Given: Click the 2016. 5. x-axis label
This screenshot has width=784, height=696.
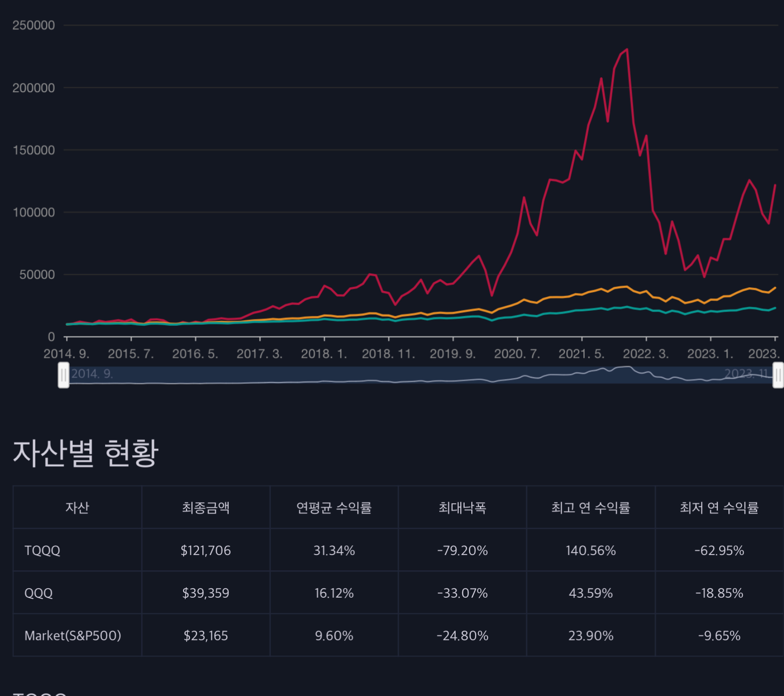Looking at the screenshot, I should [x=195, y=354].
